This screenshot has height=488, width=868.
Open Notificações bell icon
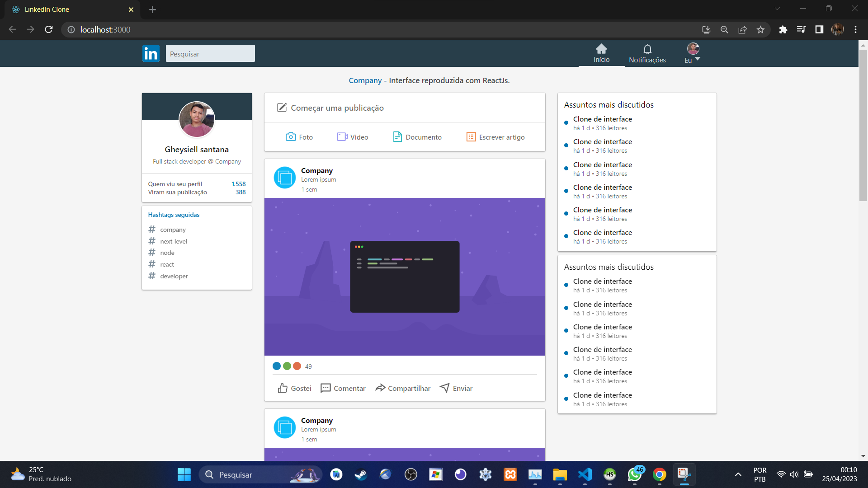click(647, 49)
